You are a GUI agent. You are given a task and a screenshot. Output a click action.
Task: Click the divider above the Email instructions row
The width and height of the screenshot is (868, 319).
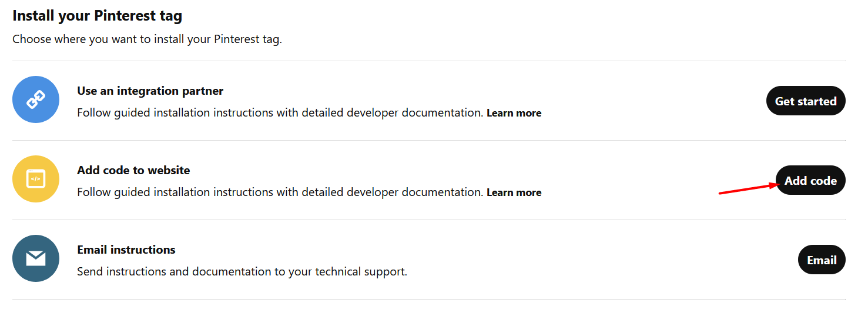(429, 220)
